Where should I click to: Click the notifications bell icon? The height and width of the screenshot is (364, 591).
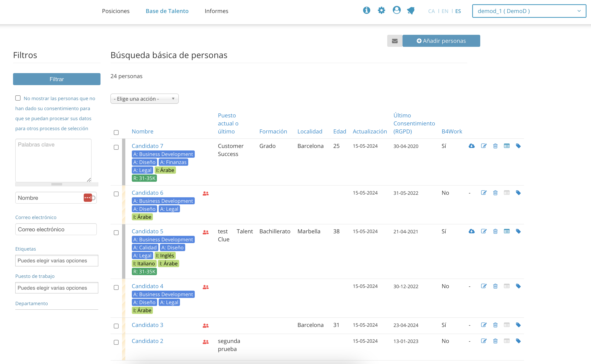point(411,11)
